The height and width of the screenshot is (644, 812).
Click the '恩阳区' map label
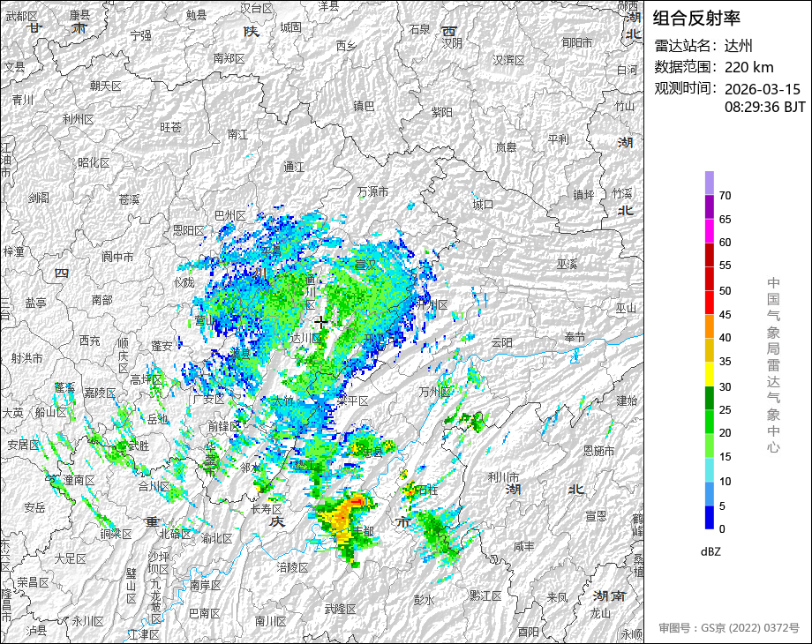point(189,230)
